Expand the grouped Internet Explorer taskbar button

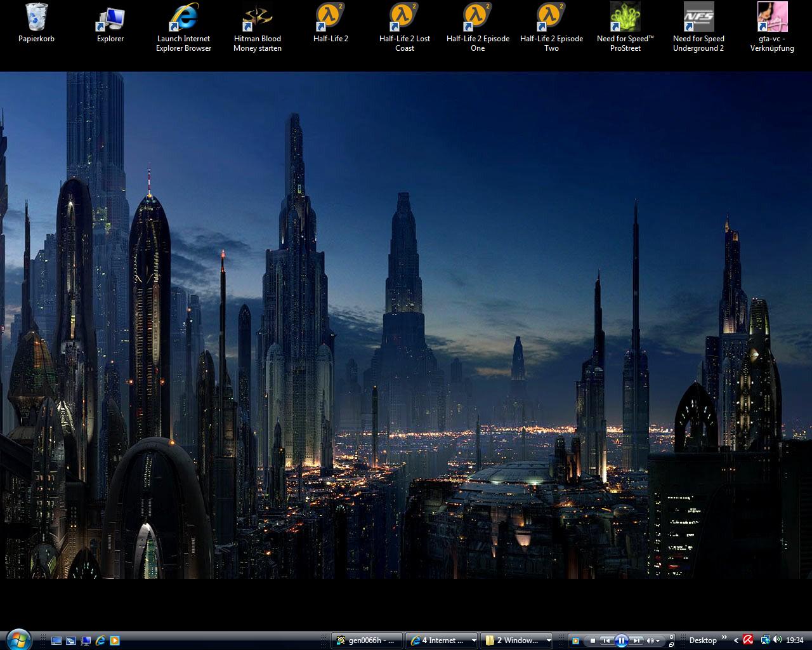(473, 640)
